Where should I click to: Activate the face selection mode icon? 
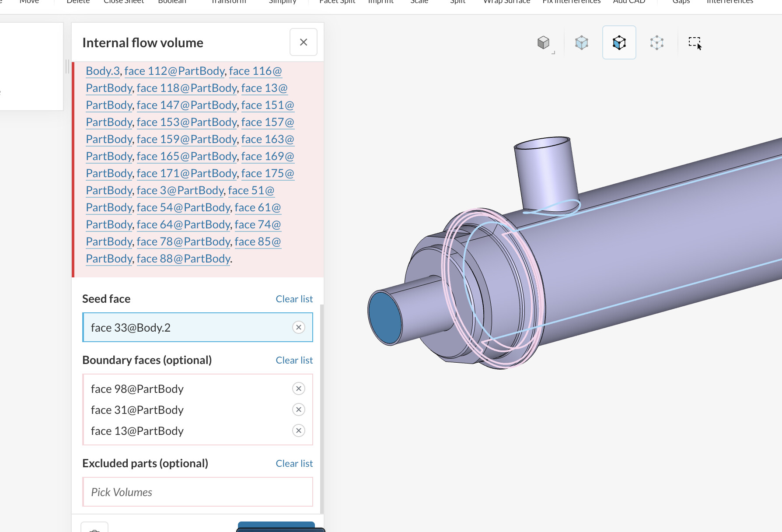[619, 43]
